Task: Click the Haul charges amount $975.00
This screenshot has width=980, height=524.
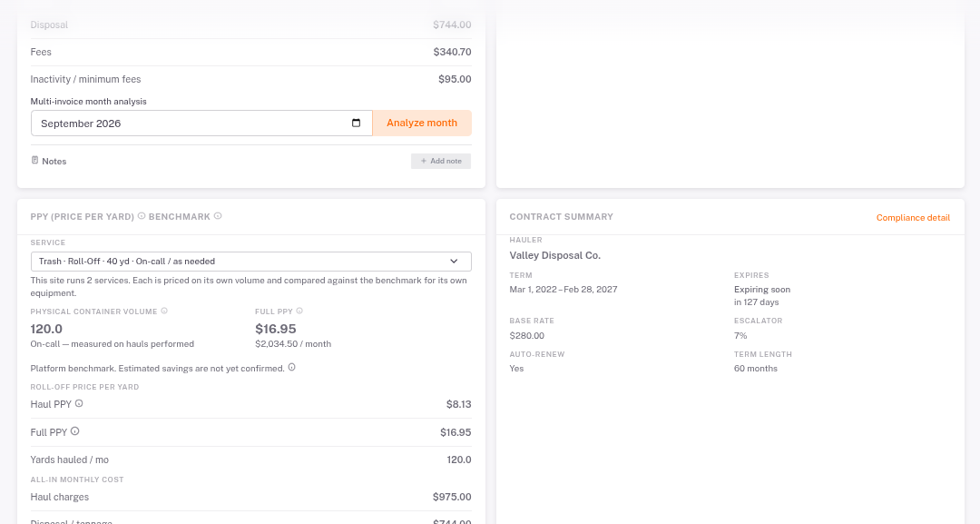Action: [x=452, y=497]
